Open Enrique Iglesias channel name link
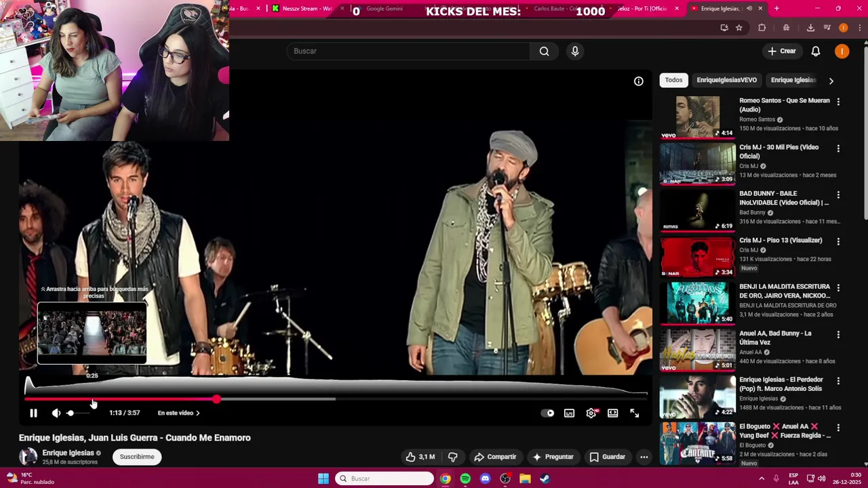Screen dimensions: 868x488 pyautogui.click(x=68, y=453)
